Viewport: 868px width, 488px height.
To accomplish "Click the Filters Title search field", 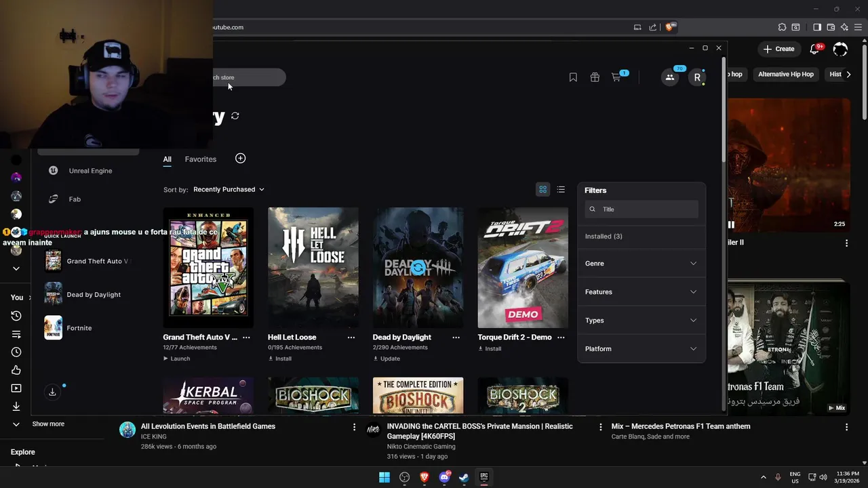I will [x=642, y=209].
